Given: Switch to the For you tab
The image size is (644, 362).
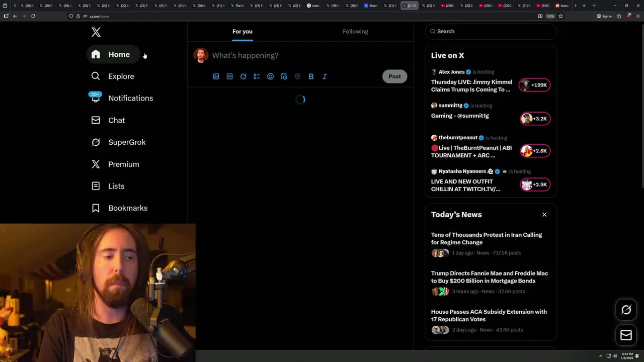Looking at the screenshot, I should [x=243, y=31].
